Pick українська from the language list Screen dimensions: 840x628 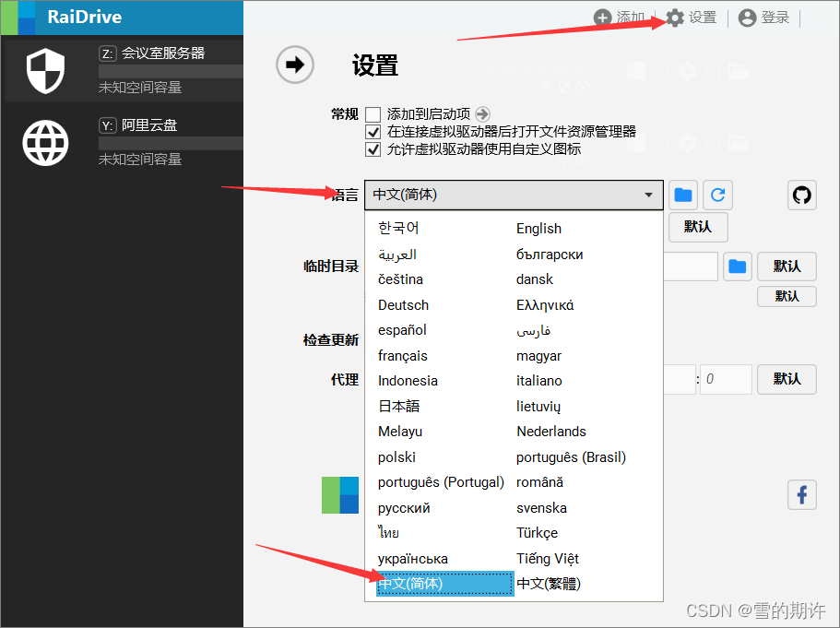point(412,558)
